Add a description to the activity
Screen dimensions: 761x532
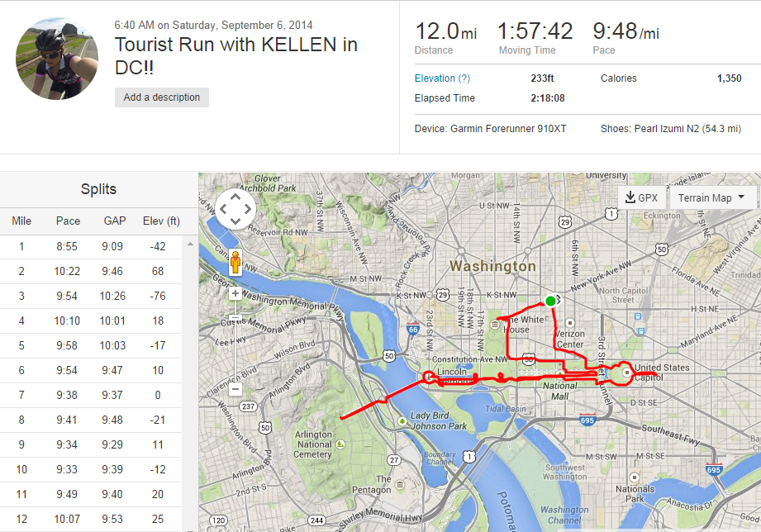(162, 97)
